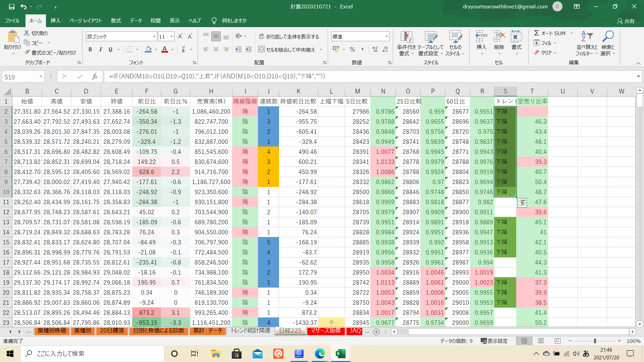The image size is (644, 362).
Task: Click the Insert Function fx icon
Action: pyautogui.click(x=95, y=76)
